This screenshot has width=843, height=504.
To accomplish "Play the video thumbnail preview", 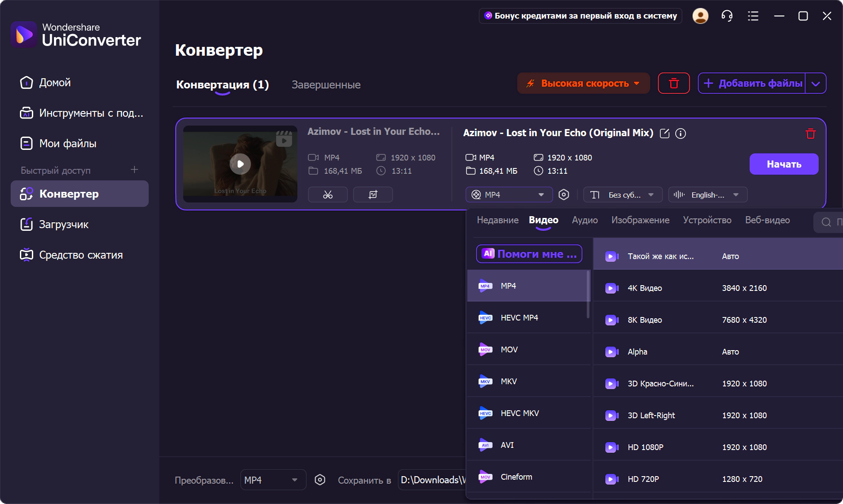I will coord(240,164).
